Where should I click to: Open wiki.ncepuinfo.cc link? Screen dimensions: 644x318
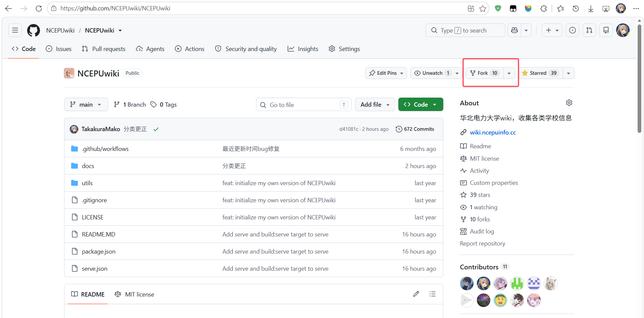[493, 132]
